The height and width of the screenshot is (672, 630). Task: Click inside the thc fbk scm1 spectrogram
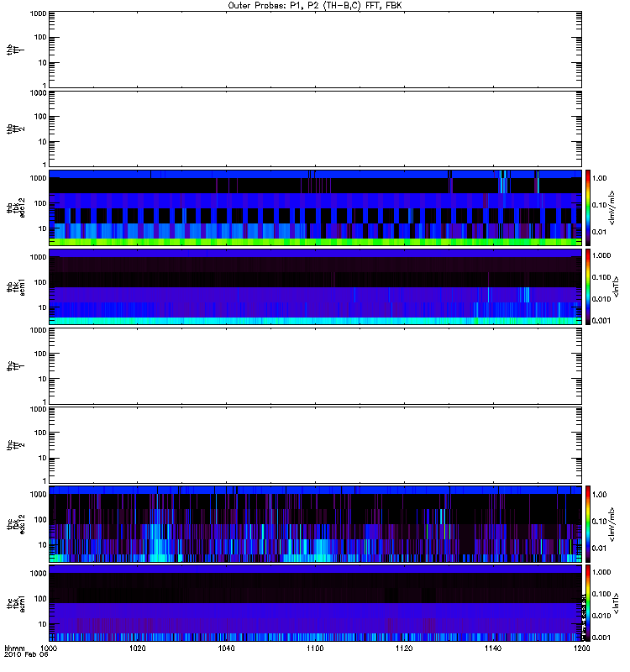(315, 603)
